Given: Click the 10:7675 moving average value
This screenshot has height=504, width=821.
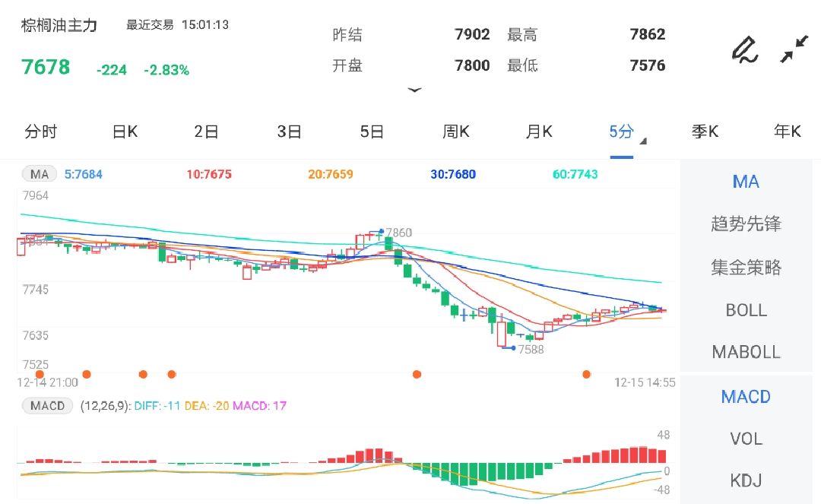Looking at the screenshot, I should click(x=209, y=174).
